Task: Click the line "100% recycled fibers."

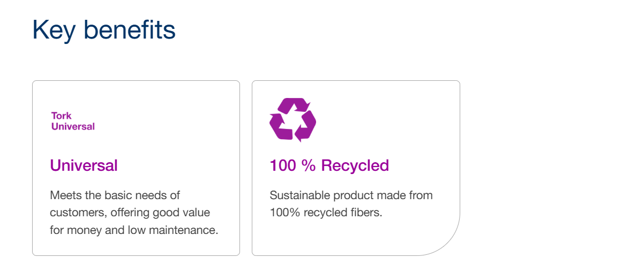Action: 326,213
